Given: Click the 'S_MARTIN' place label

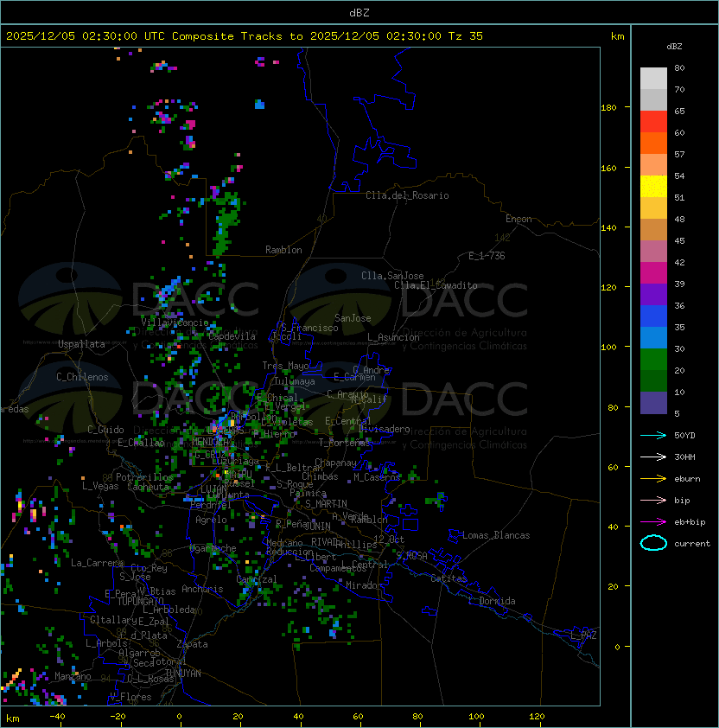Looking at the screenshot, I should (x=326, y=504).
